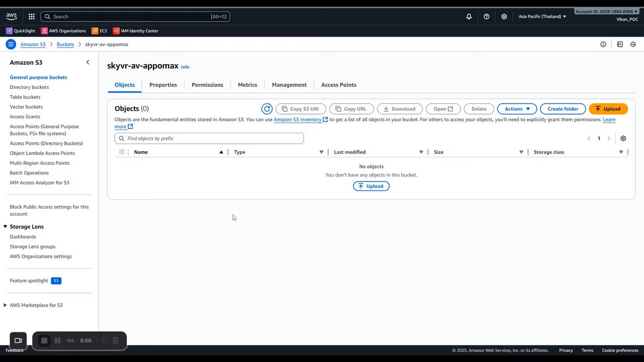Screen dimensions: 644x362
Task: Open the region selector Asia Pacific (Thailand)
Action: 542,17
